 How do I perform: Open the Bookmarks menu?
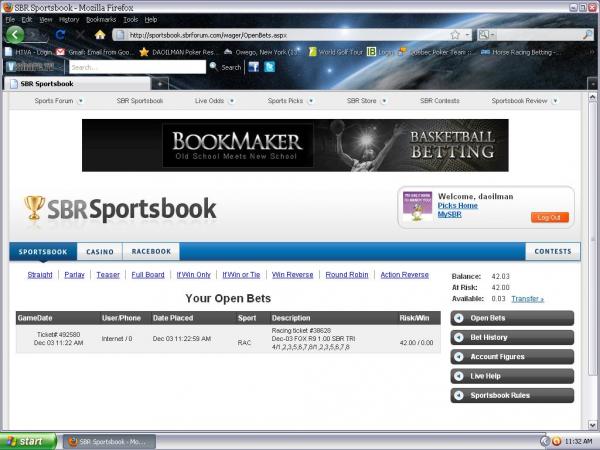pos(100,19)
